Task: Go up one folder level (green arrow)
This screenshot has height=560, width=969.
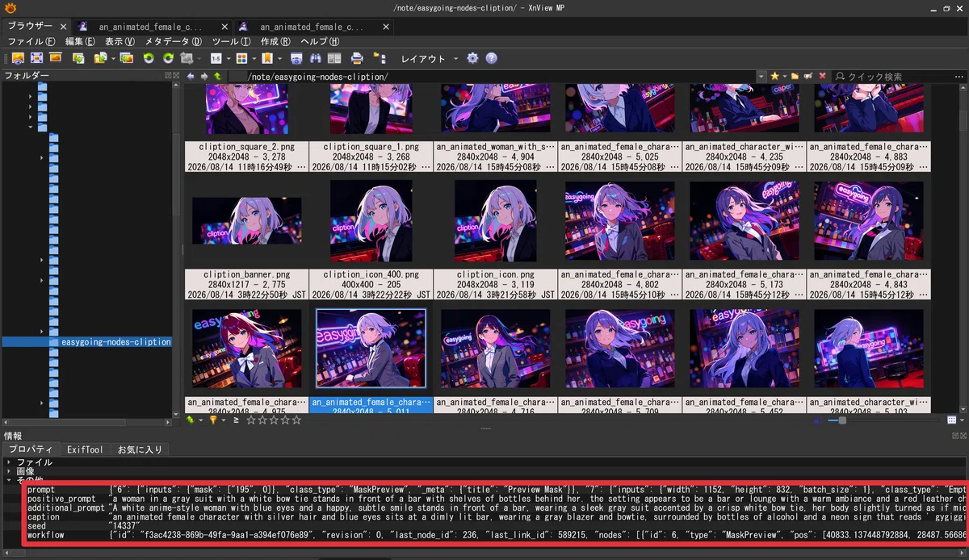Action: coord(218,76)
